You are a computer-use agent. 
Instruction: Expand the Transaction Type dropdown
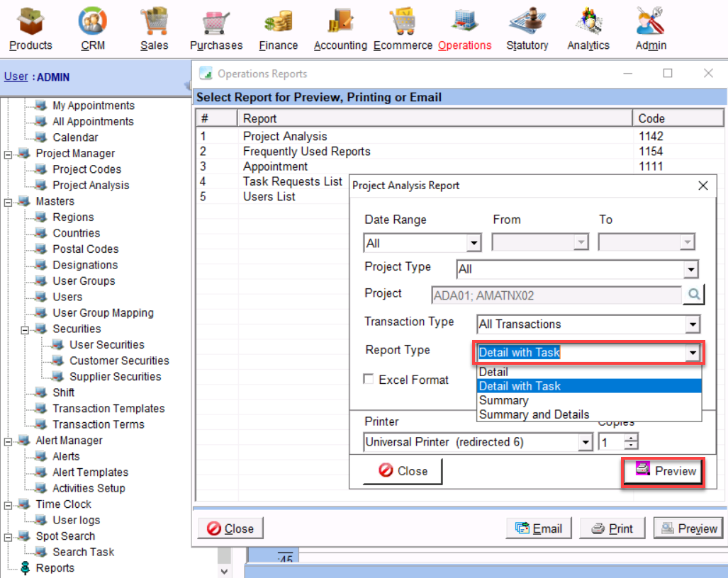coord(692,324)
